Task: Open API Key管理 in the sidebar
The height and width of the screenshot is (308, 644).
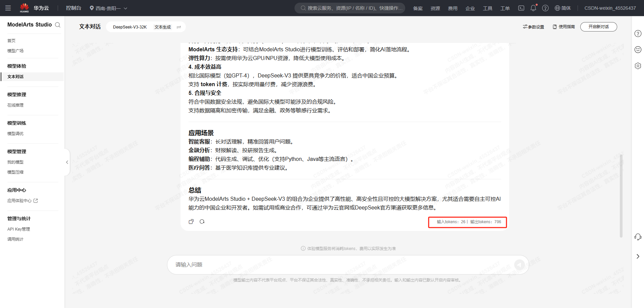Action: [x=19, y=229]
